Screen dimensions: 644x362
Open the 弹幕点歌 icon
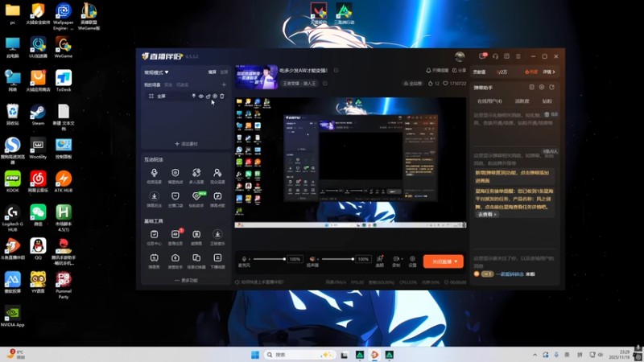[x=217, y=196]
